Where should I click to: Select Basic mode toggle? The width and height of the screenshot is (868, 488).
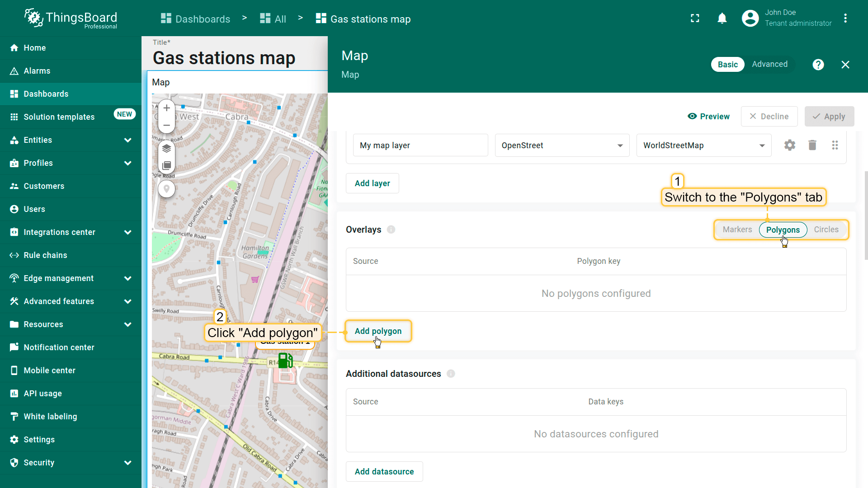(727, 65)
